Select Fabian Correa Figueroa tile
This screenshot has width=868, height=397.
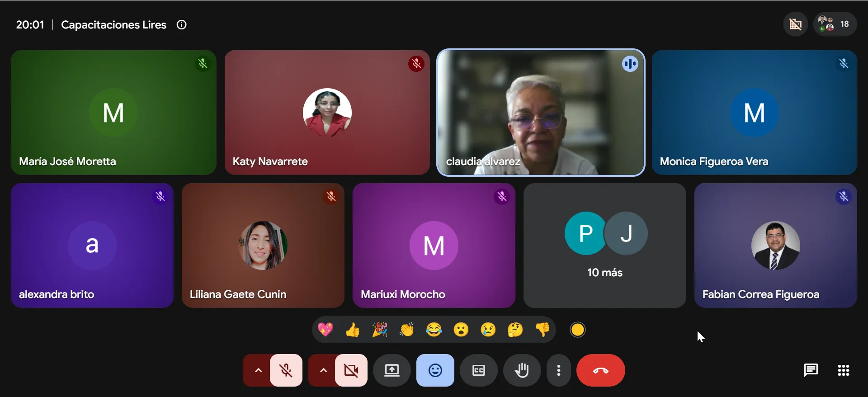[776, 246]
